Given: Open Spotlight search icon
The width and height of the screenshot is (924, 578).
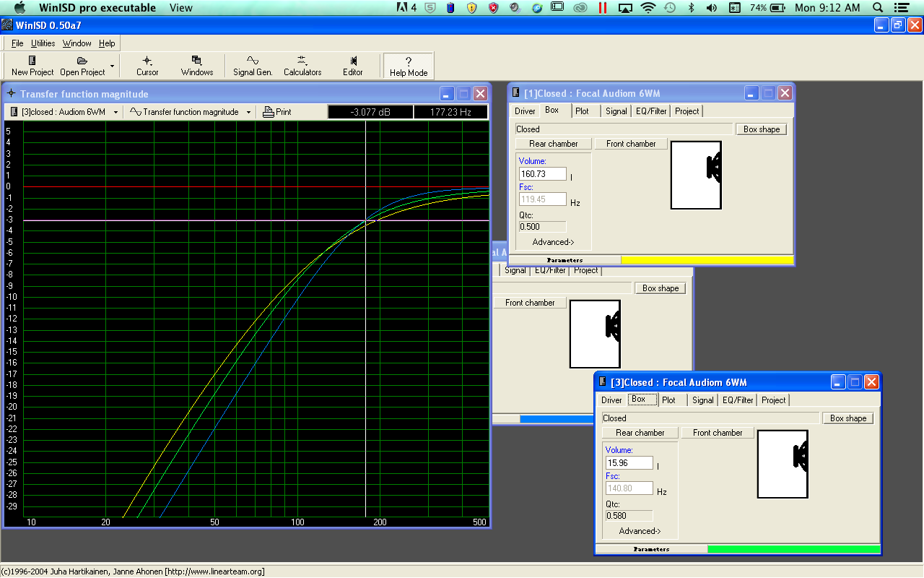Looking at the screenshot, I should point(878,8).
